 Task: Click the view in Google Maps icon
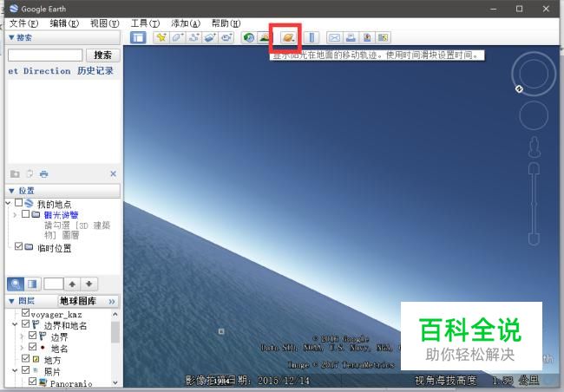click(x=383, y=37)
